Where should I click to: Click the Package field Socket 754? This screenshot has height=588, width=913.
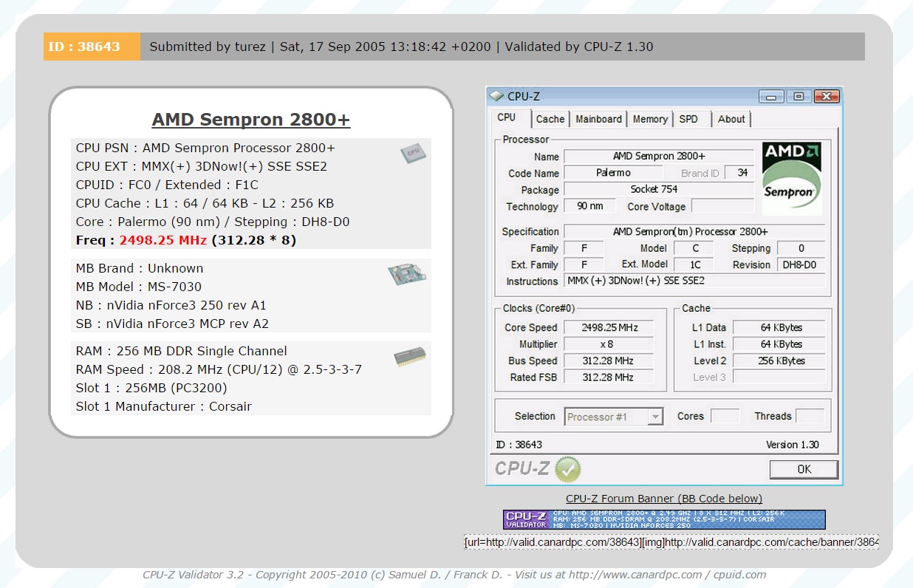point(659,189)
